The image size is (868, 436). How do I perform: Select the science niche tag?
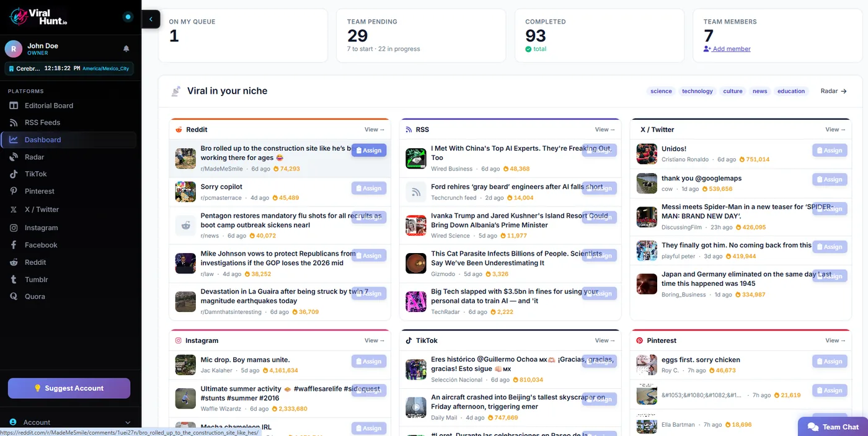point(661,91)
